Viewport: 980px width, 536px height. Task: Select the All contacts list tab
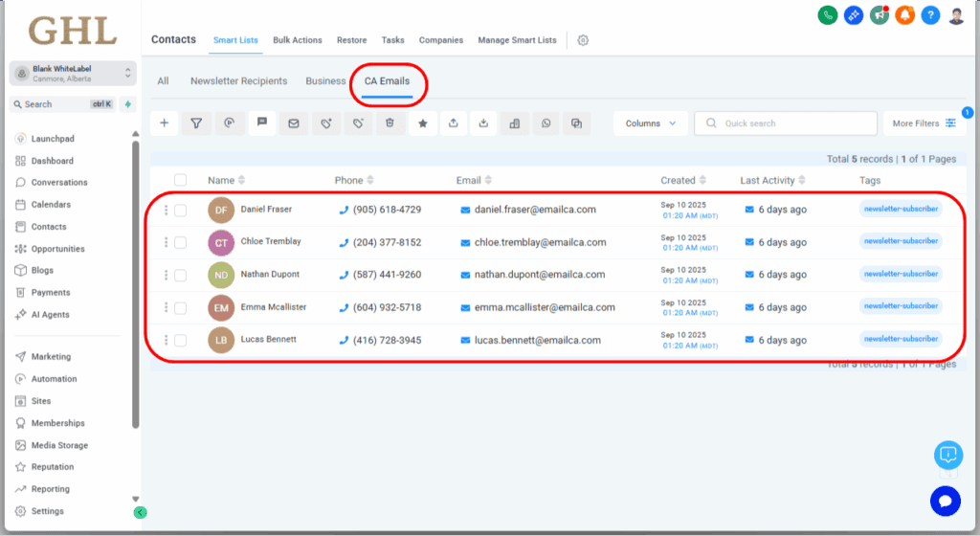point(163,81)
